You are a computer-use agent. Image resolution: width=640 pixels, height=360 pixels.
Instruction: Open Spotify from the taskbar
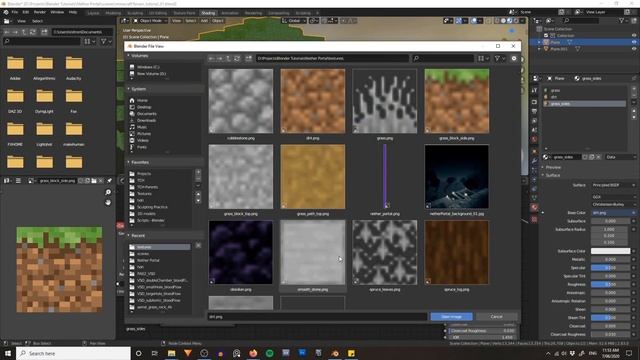pos(269,353)
